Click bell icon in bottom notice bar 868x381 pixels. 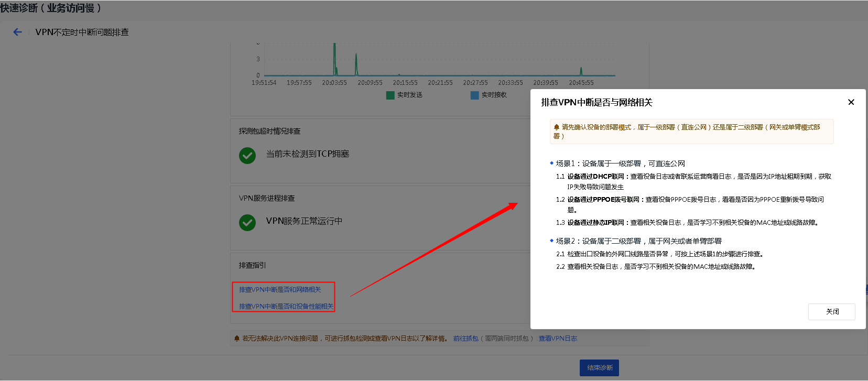(x=237, y=339)
